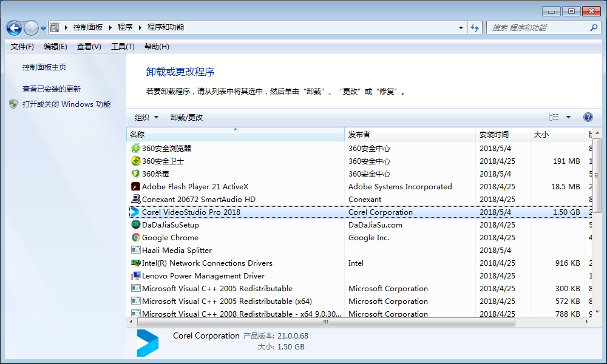Click the Corel VideoStudio Pro 2018 icon
607x364 pixels.
coord(135,212)
